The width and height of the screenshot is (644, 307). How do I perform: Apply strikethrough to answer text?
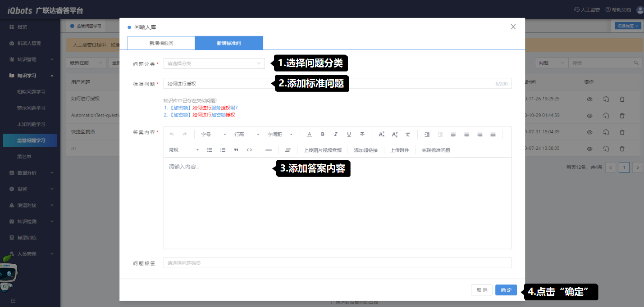tap(362, 134)
